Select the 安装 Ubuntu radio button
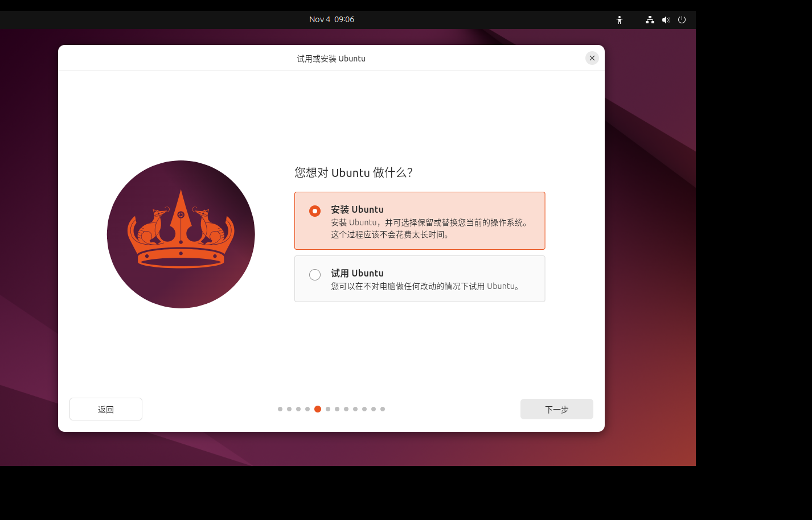Viewport: 812px width, 520px height. [x=315, y=211]
